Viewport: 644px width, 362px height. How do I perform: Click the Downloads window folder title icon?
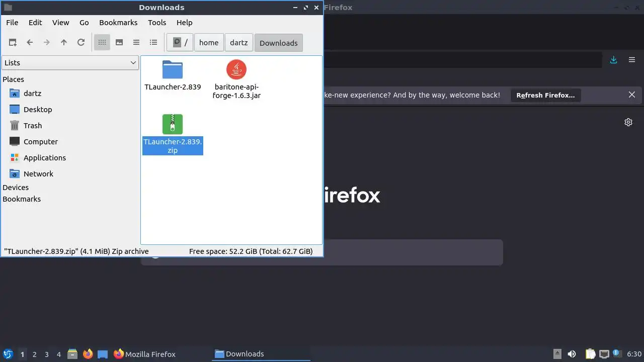tap(8, 8)
